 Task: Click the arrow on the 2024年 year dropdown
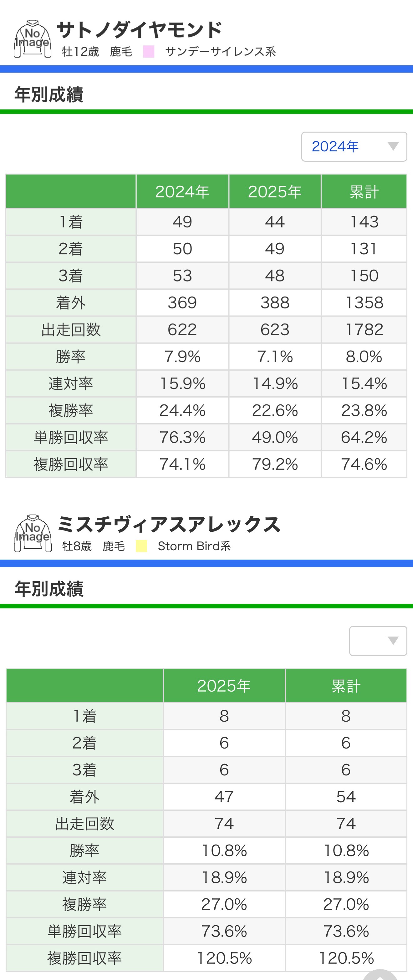(x=393, y=146)
